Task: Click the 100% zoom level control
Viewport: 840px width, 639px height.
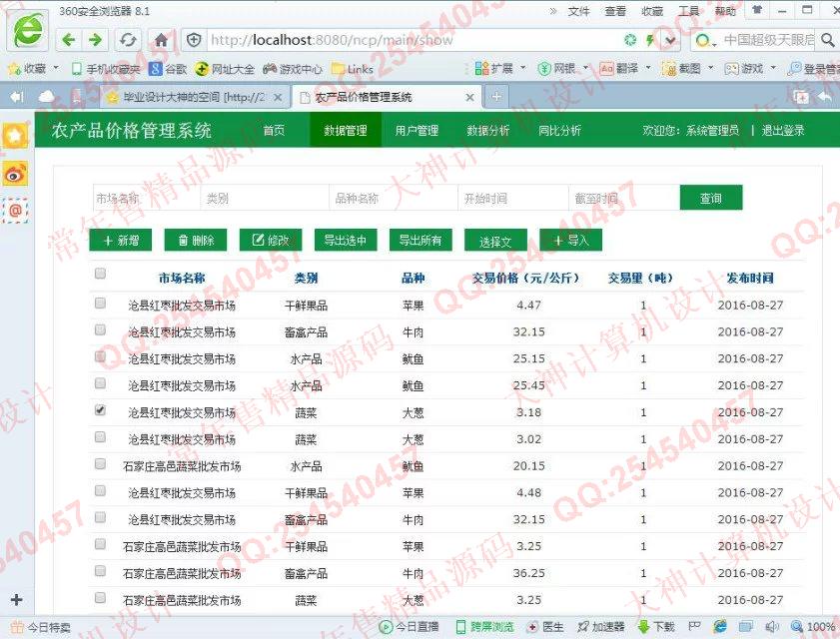Action: [814, 626]
